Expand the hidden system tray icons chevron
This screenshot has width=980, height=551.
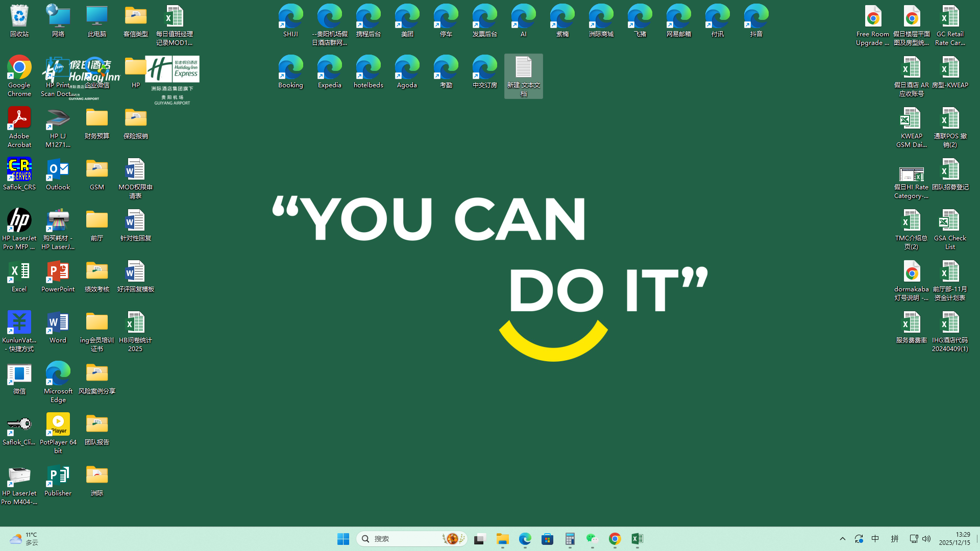(x=843, y=539)
